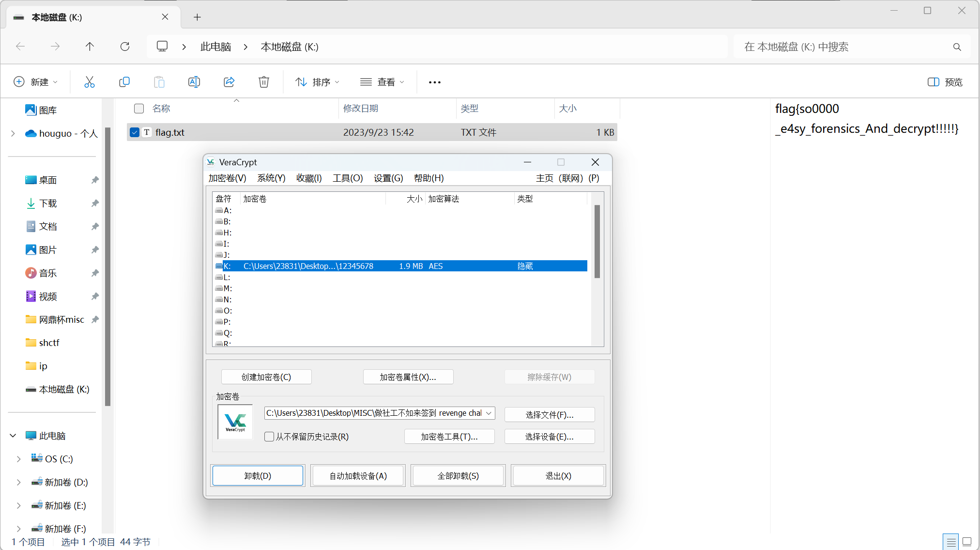Click 选择设备(E)... button
Viewport: 980px width, 550px height.
(550, 437)
